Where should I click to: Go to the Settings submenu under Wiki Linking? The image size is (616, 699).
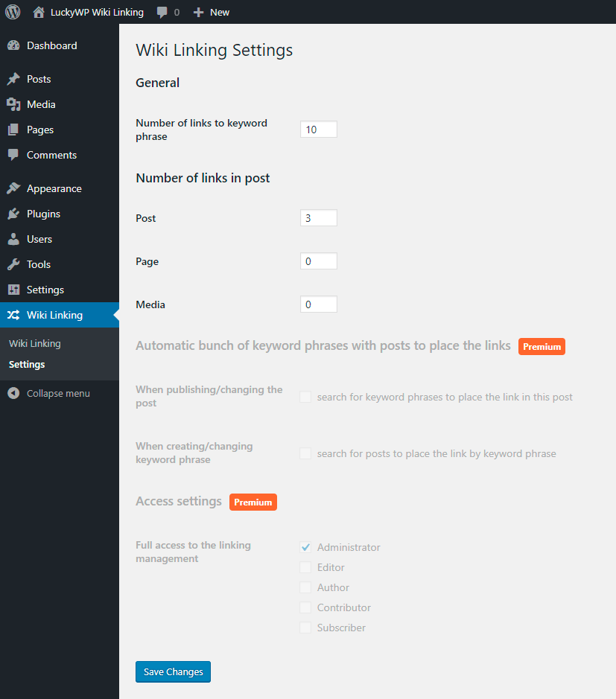click(27, 365)
